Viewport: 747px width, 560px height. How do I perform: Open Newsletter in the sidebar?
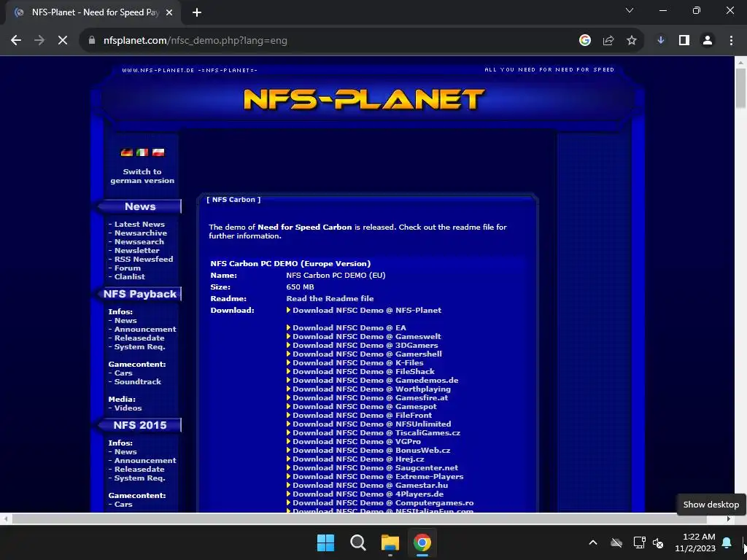pos(136,251)
